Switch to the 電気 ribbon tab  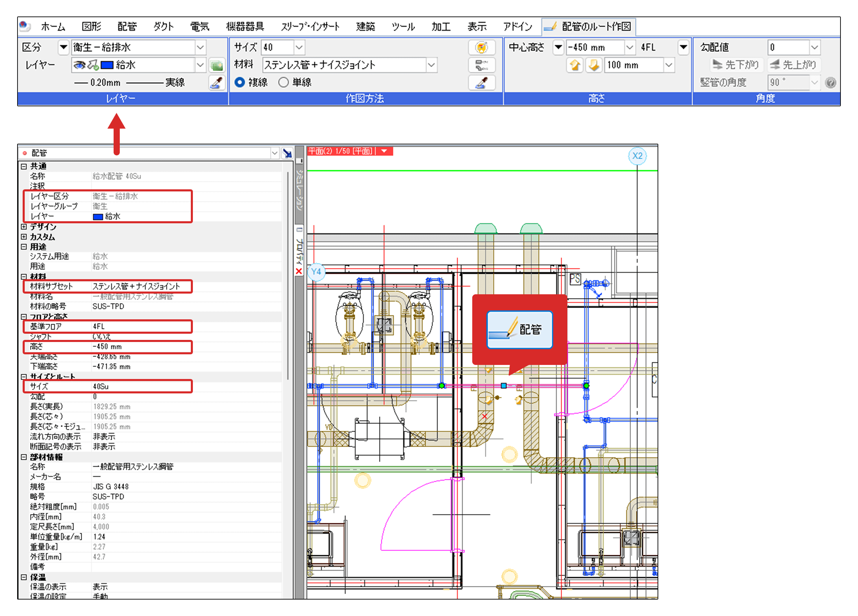(199, 26)
